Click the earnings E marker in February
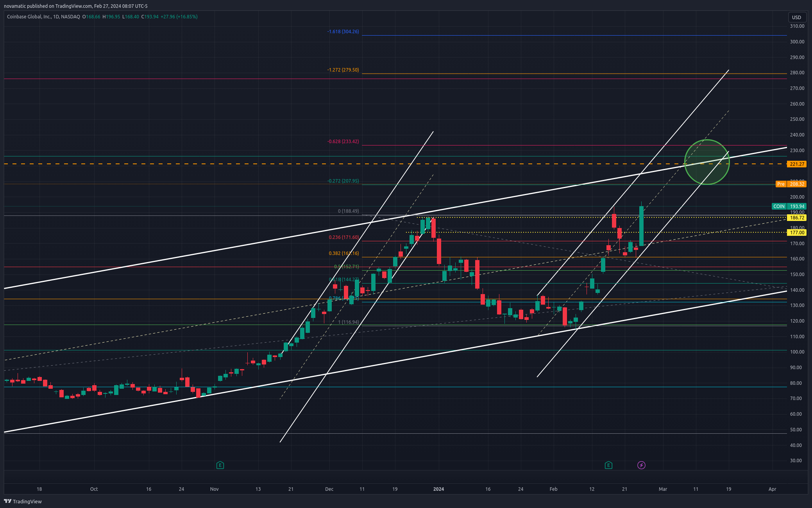The width and height of the screenshot is (812, 508). coord(608,465)
